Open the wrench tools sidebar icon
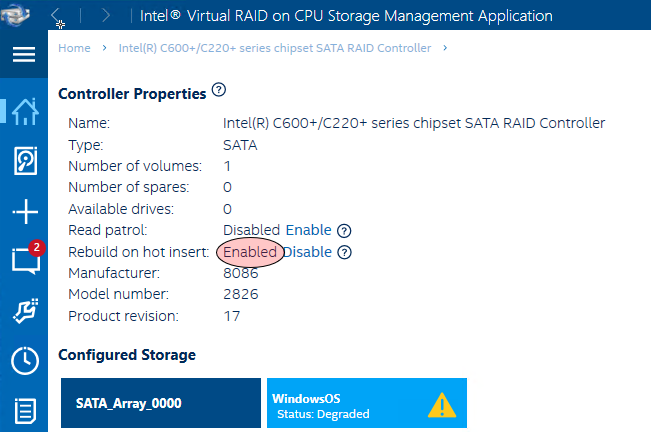651x432 pixels. tap(25, 311)
